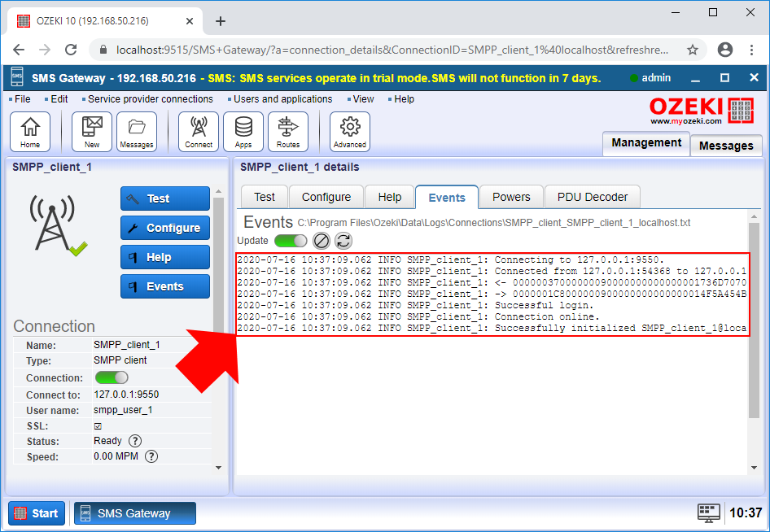
Task: Open the Home toolbar icon
Action: click(x=30, y=132)
